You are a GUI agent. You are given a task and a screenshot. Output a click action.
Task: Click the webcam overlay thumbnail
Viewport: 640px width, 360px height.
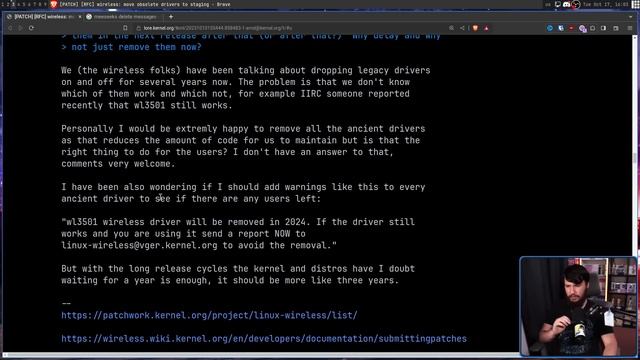tap(578, 306)
